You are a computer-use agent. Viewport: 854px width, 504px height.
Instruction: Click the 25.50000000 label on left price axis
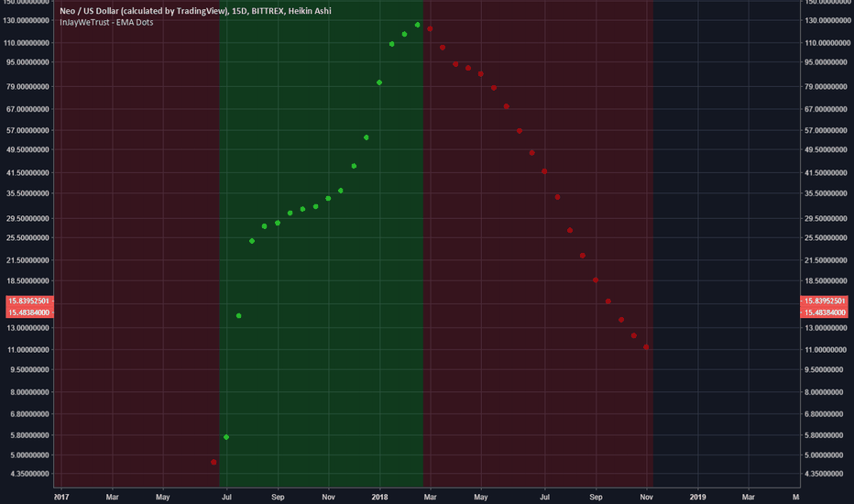tap(28, 237)
